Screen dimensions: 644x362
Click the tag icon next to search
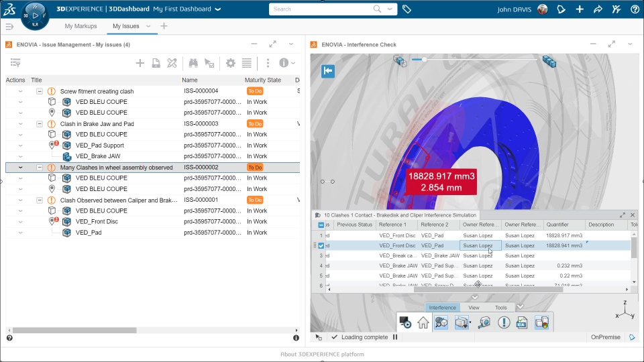407,9
